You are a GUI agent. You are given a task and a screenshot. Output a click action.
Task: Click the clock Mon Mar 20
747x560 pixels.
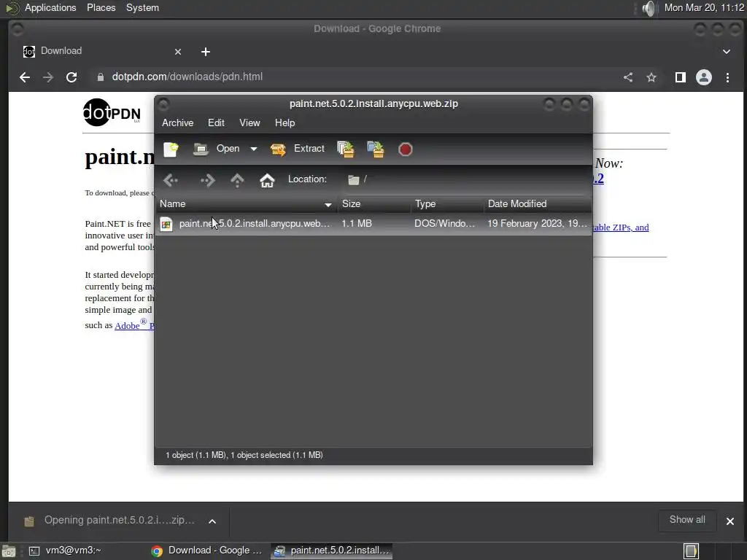point(704,8)
